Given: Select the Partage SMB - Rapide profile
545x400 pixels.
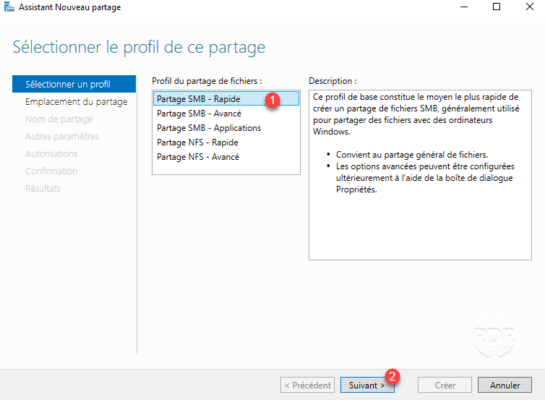Looking at the screenshot, I should pos(226,99).
